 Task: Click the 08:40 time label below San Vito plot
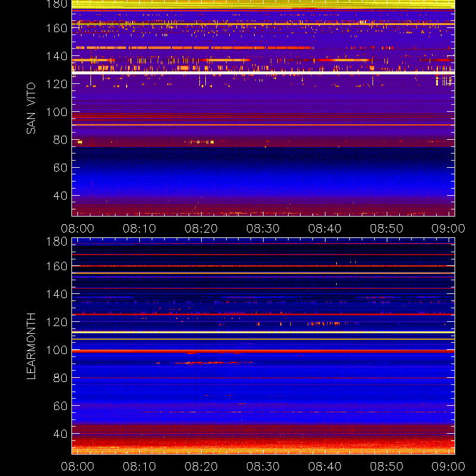click(325, 228)
